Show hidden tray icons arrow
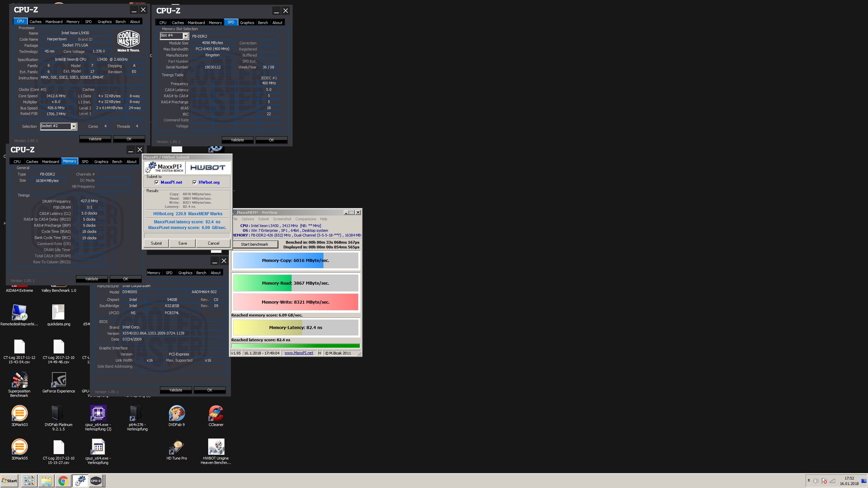This screenshot has width=868, height=488. click(x=809, y=481)
